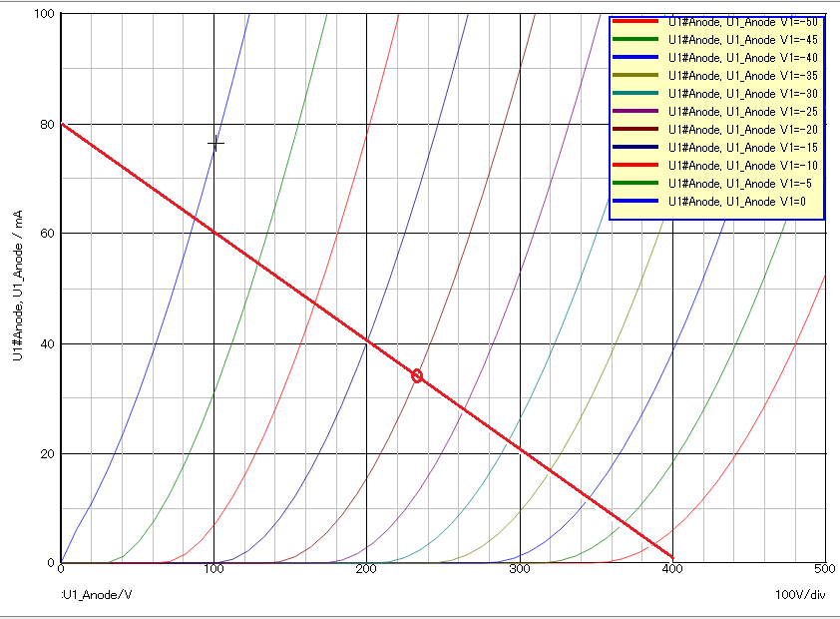Click the Y-axis value 40

click(x=47, y=343)
